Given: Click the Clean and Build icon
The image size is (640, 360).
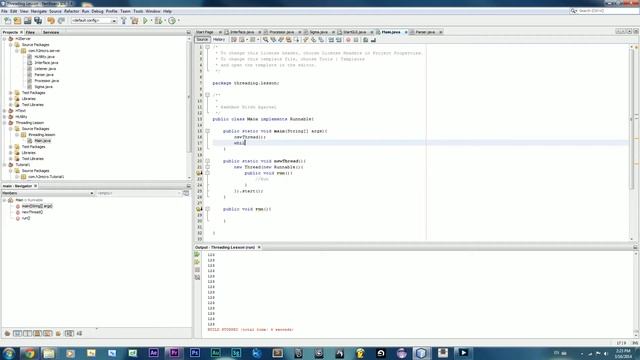Looking at the screenshot, I should pyautogui.click(x=134, y=20).
